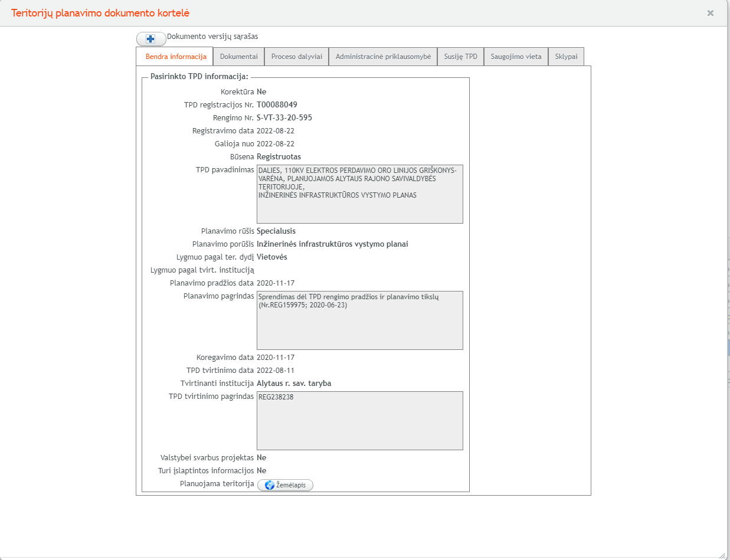The height and width of the screenshot is (560, 730).
Task: Click inside the TPD pavadinimas text area
Action: pos(359,194)
